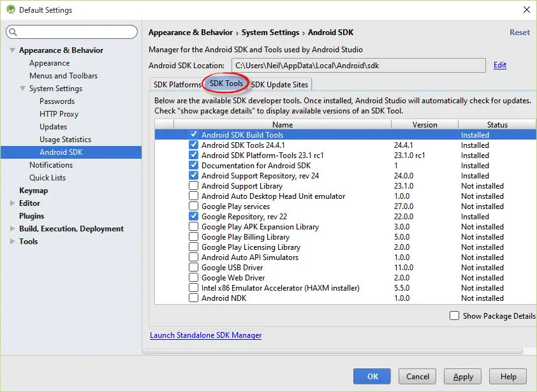Collapse the Appearance & Behavior tree node
Screen dimensions: 537x392
pyautogui.click(x=13, y=50)
